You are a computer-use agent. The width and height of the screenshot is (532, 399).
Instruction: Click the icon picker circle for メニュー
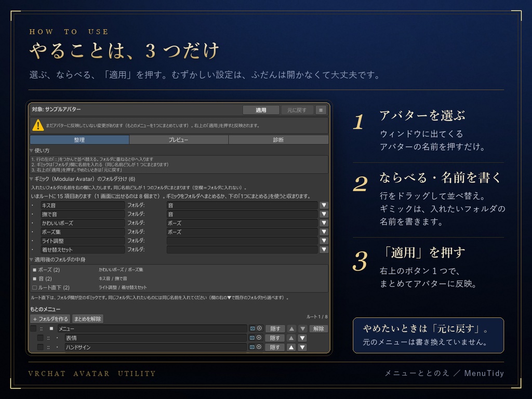[260, 328]
